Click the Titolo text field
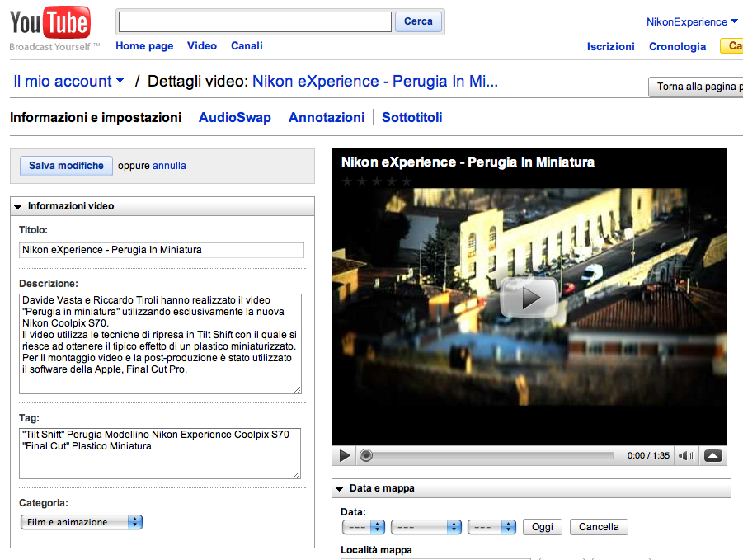 162,250
